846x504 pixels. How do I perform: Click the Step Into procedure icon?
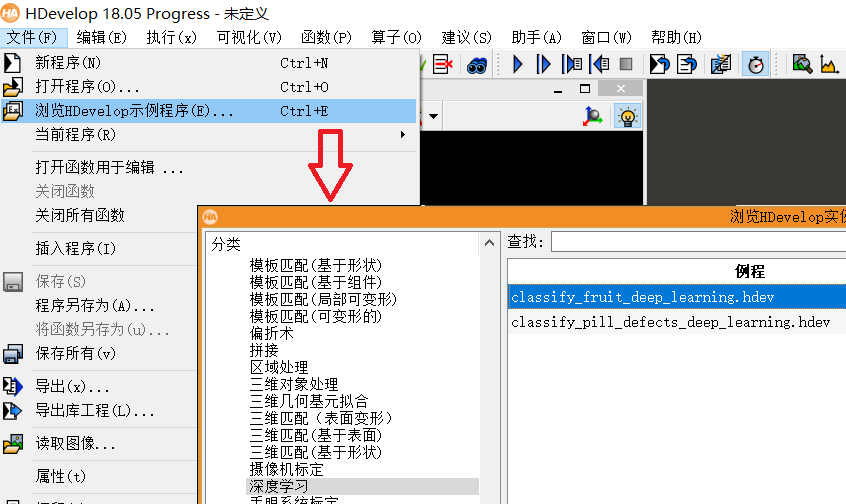click(572, 64)
